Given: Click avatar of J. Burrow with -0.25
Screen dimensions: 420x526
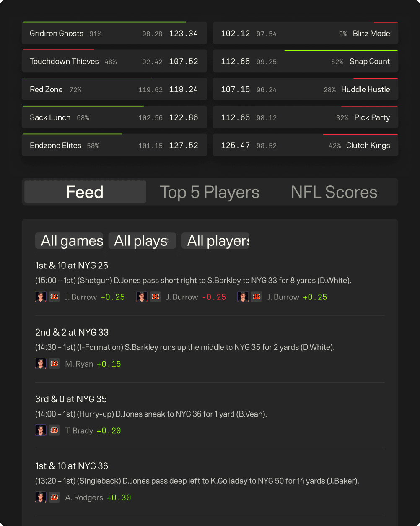Looking at the screenshot, I should [x=142, y=297].
